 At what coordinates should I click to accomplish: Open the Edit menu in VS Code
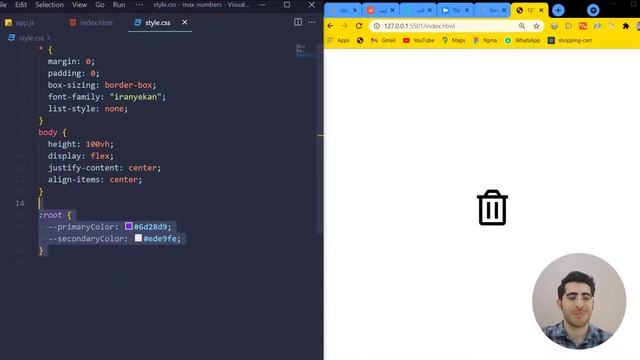tap(21, 5)
